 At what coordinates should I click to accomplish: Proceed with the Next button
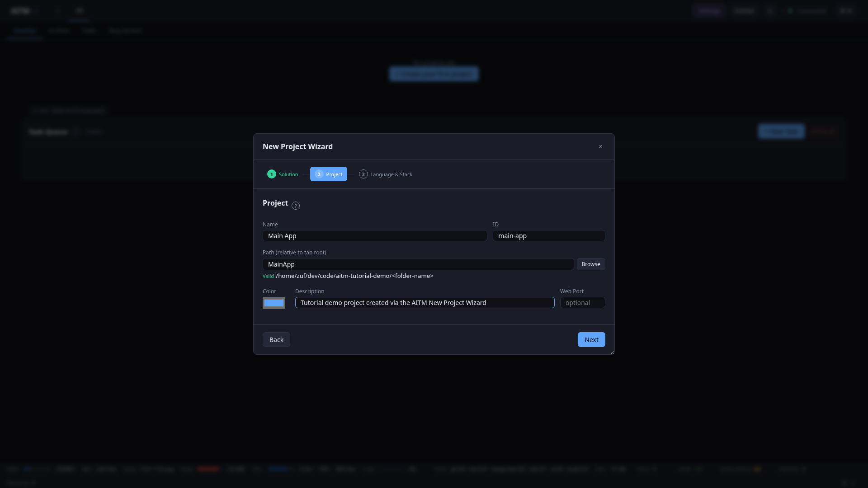tap(591, 340)
